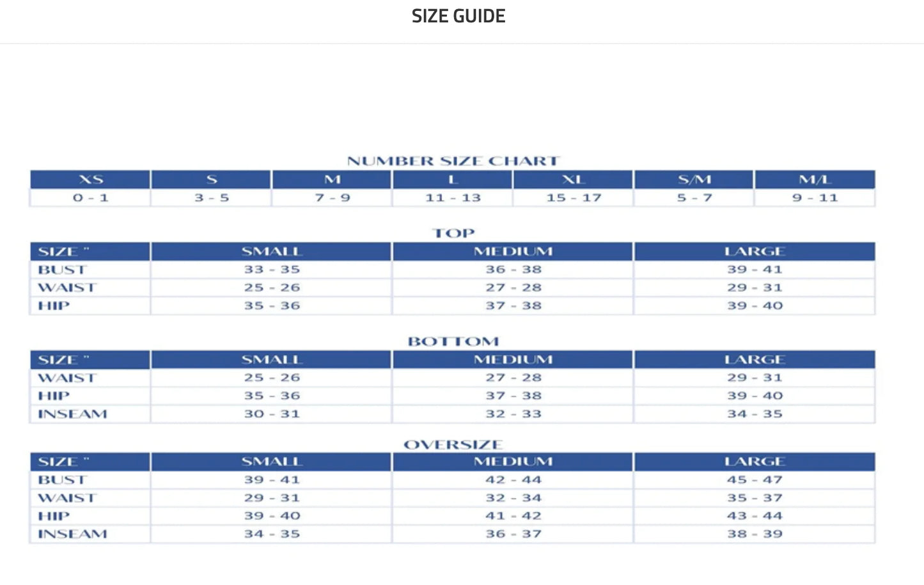
Task: Click the 0 - 1 cell under XS
Action: point(91,198)
